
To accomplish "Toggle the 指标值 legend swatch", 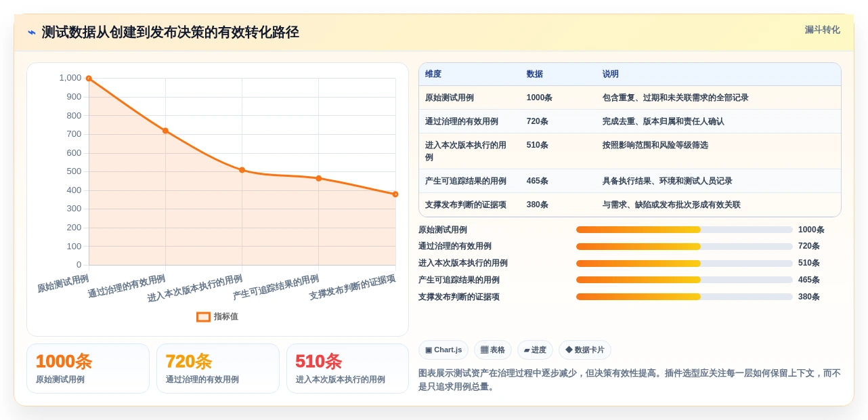I will (203, 316).
